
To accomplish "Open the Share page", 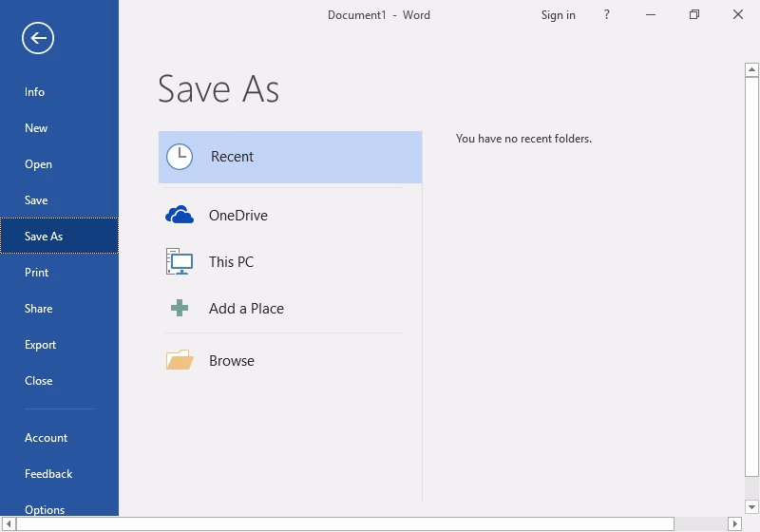I will pyautogui.click(x=59, y=308).
